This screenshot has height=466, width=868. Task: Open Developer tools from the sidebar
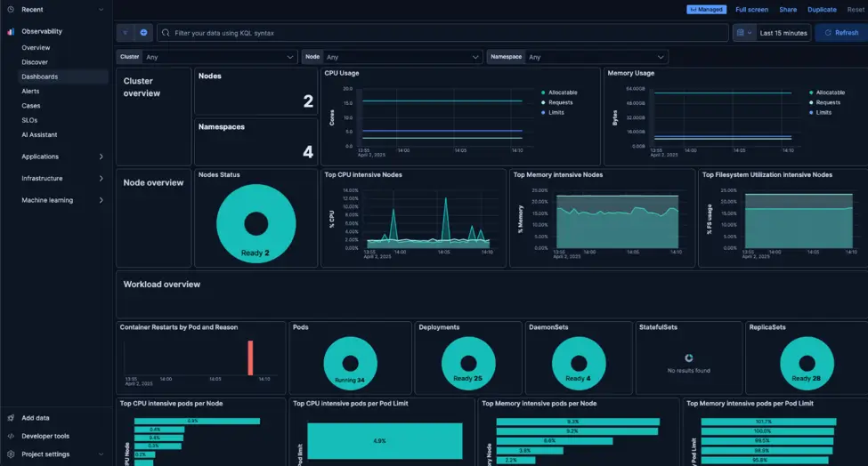[x=45, y=436]
